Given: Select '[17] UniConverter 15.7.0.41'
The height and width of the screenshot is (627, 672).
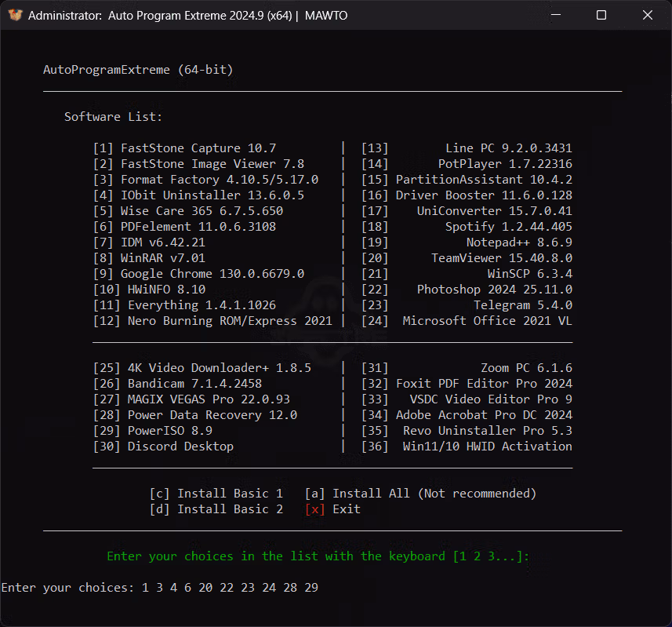Looking at the screenshot, I should [467, 211].
